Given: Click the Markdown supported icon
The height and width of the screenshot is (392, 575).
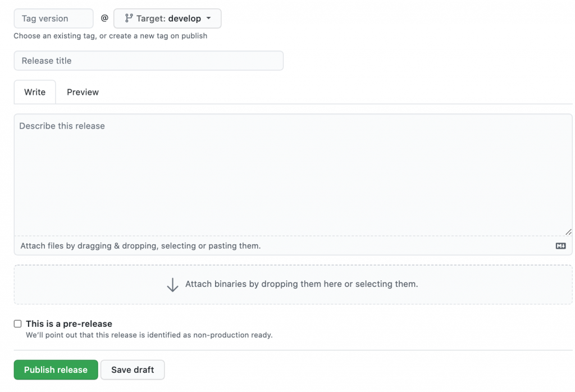Looking at the screenshot, I should tap(560, 246).
